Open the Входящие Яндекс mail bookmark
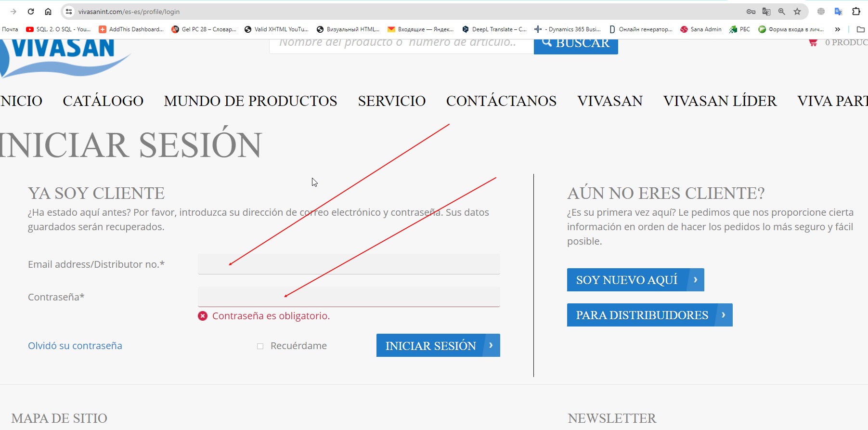This screenshot has width=868, height=430. [x=421, y=29]
